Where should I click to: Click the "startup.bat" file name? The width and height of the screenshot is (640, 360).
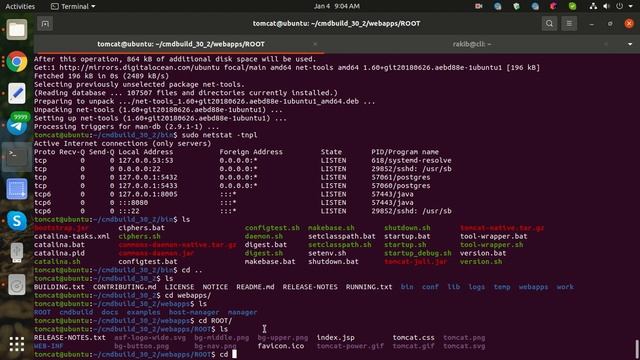(x=407, y=236)
